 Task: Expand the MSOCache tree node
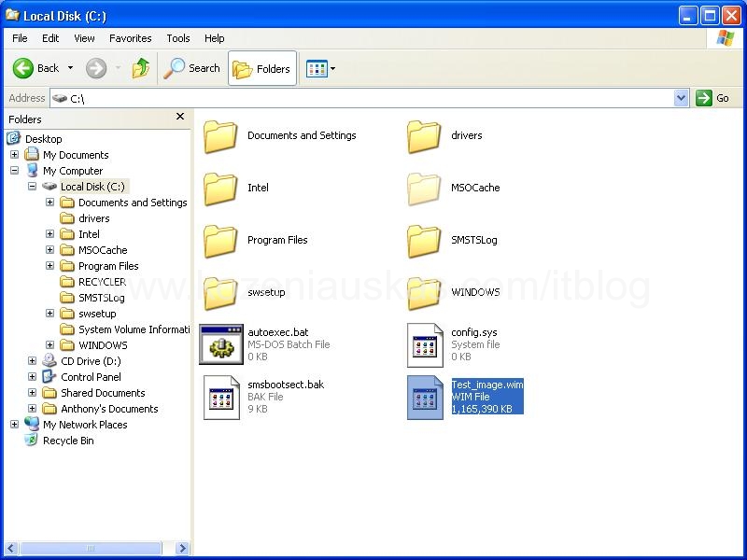(x=49, y=249)
